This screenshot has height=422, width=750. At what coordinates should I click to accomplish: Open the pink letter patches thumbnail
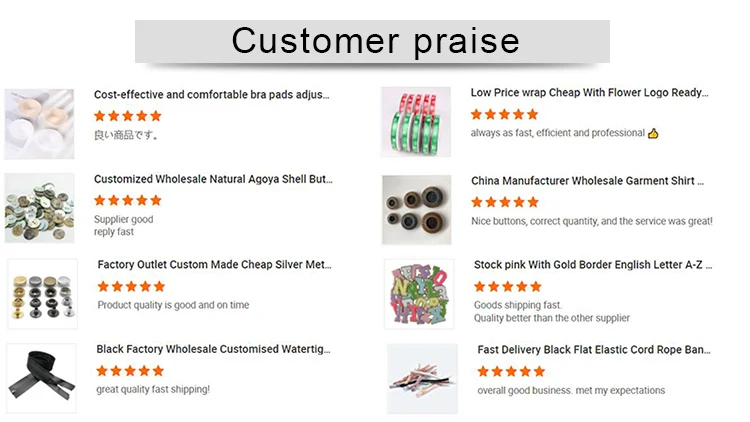click(419, 294)
